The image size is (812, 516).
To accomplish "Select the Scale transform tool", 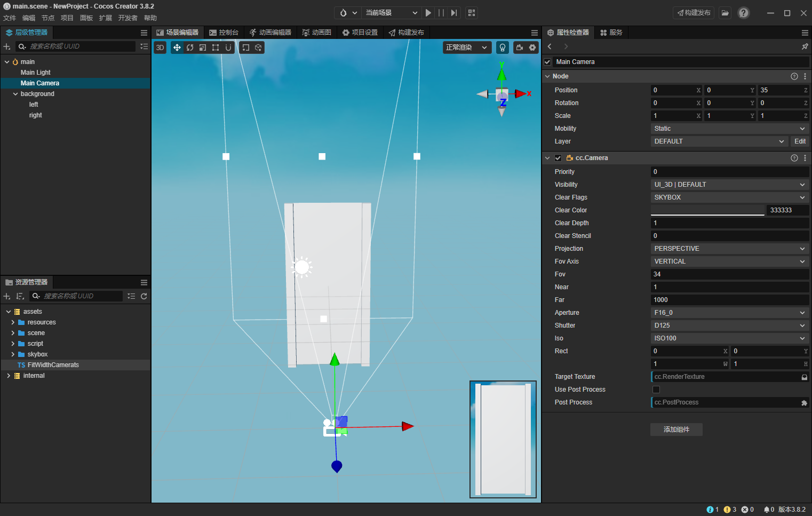I will [203, 47].
